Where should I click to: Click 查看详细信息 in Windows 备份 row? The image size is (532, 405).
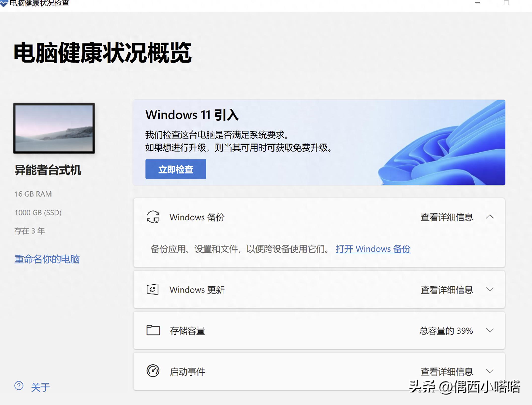point(447,217)
